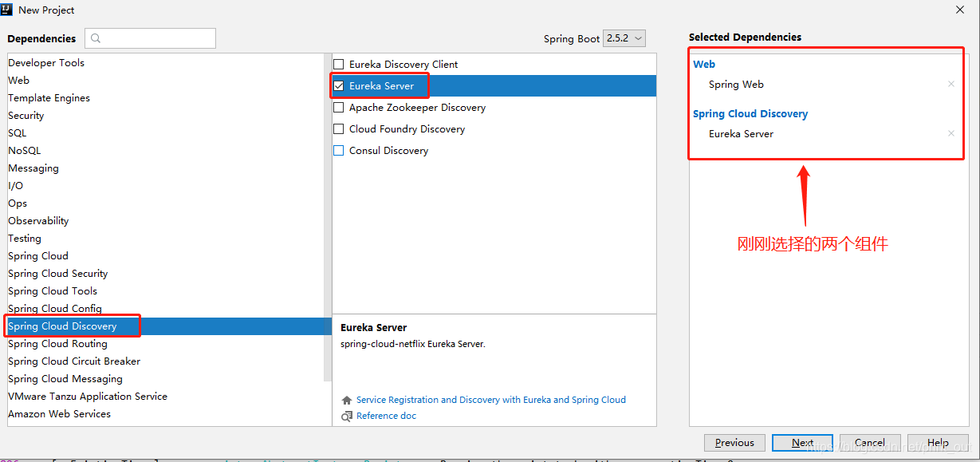
Task: Click the Reference doc icon
Action: click(x=346, y=416)
